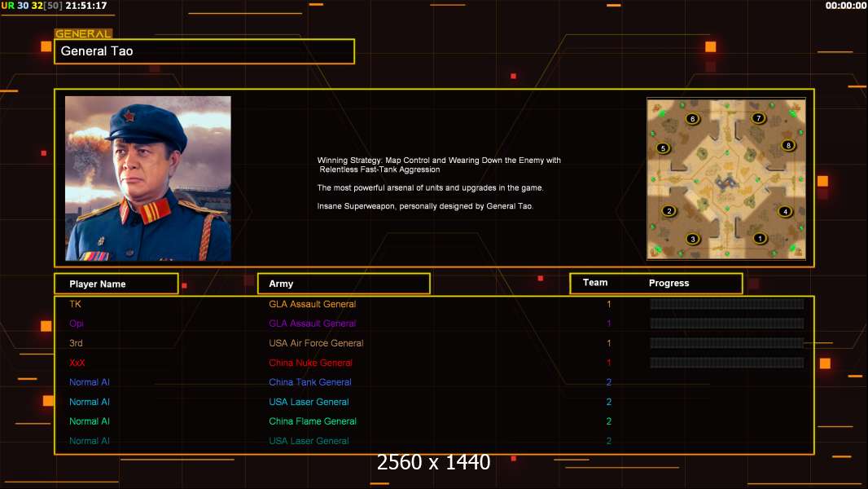Screen dimensions: 868x489
Task: Click start position marker 2 on the map
Action: 669,211
